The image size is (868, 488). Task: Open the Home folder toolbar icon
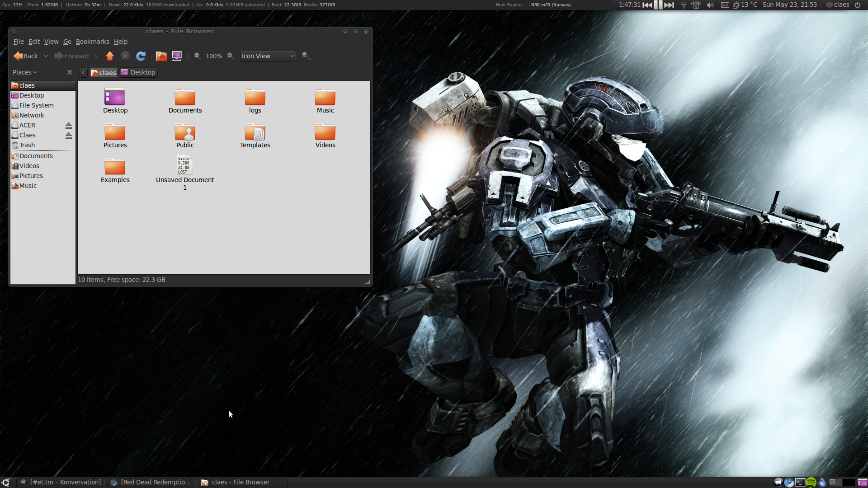click(161, 56)
